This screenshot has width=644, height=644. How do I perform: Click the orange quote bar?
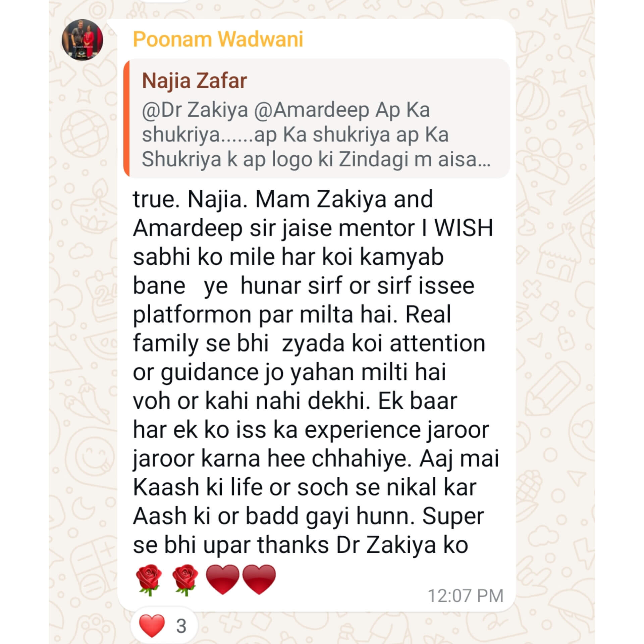126,118
